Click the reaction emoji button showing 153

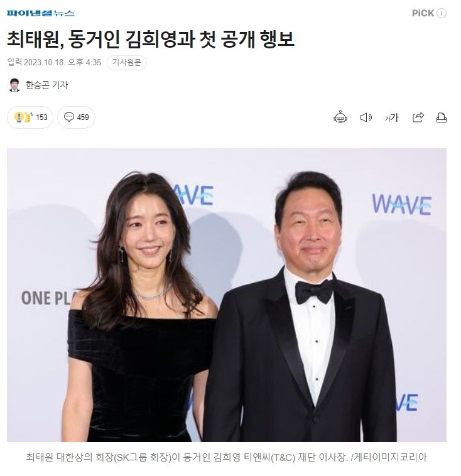click(30, 117)
